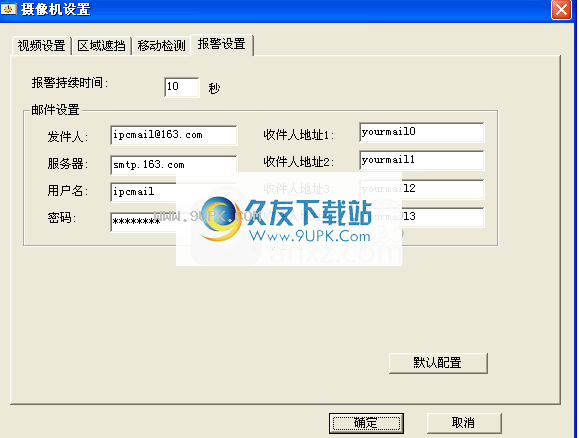The width and height of the screenshot is (579, 438).
Task: Click the 收件人地址1 label
Action: (x=298, y=135)
